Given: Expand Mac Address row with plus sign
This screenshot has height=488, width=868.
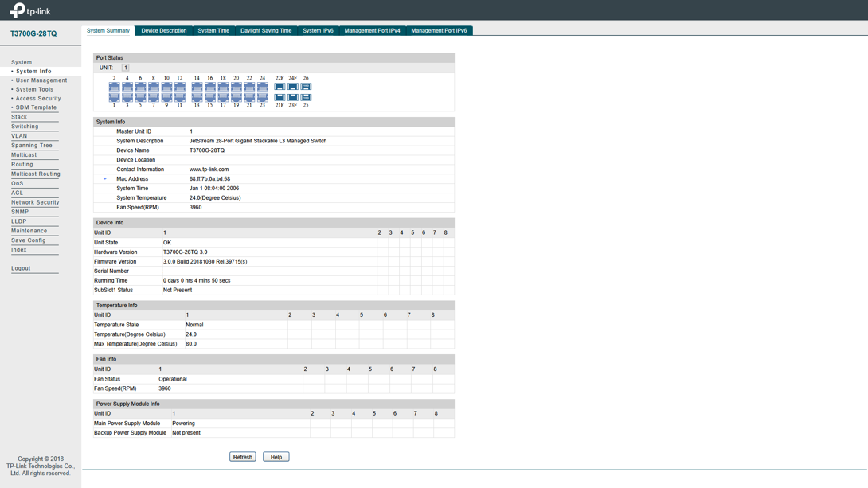Looking at the screenshot, I should point(104,178).
